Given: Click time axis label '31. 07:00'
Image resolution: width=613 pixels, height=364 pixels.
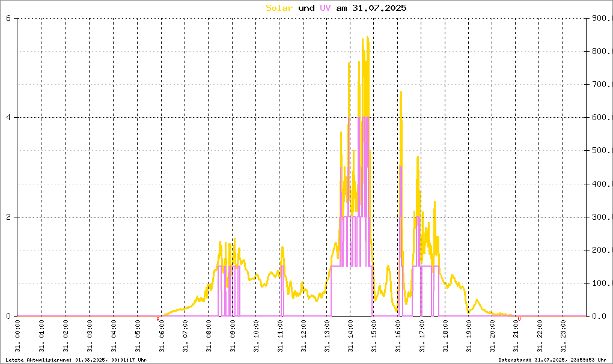Looking at the screenshot, I should coord(185,336).
